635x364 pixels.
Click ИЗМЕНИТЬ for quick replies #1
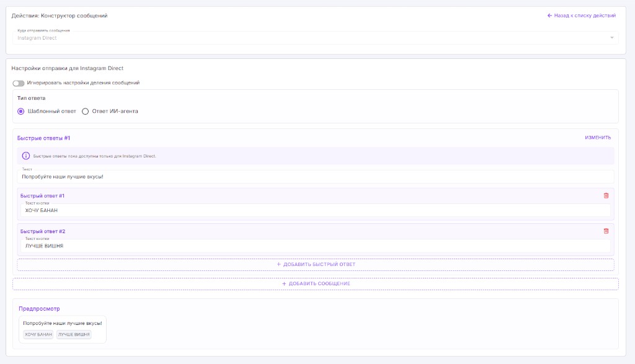[598, 138]
